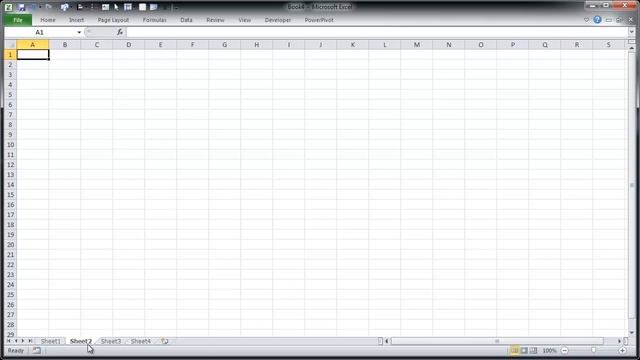Click the Excel application icon in title bar

tap(9, 7)
